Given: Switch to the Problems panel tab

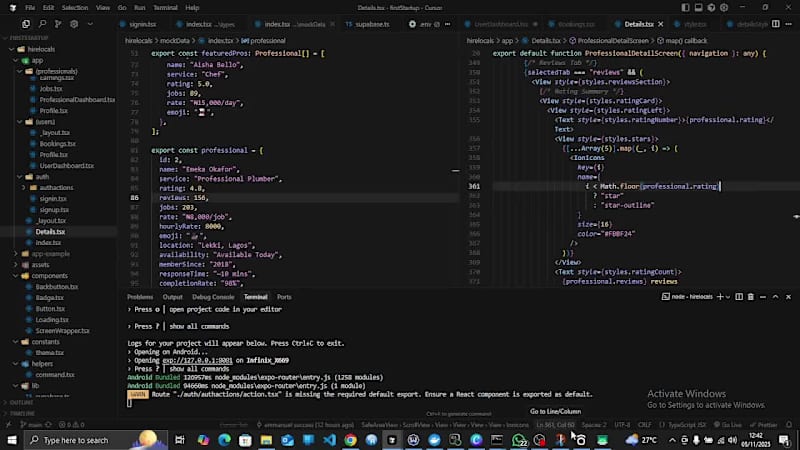Looking at the screenshot, I should pos(140,297).
